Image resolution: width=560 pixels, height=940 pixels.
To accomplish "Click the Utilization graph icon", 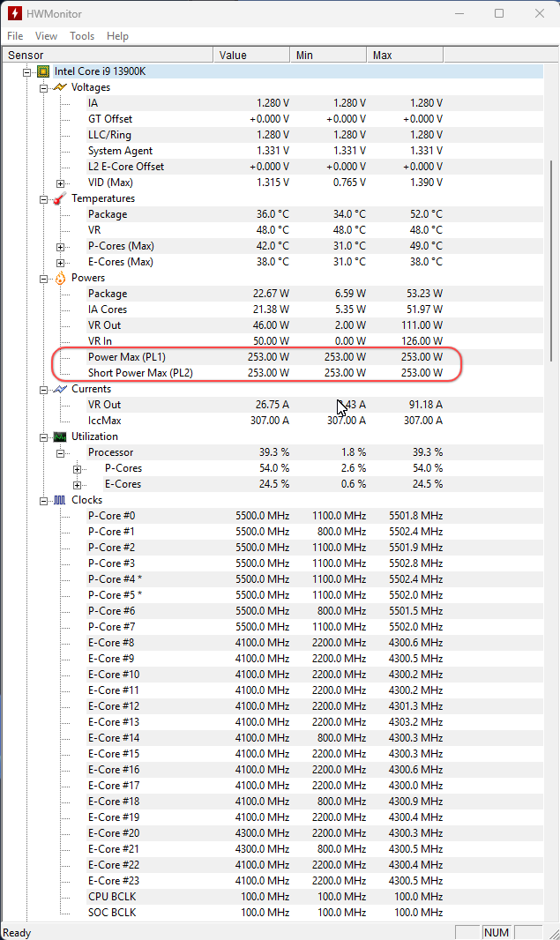I will 60,437.
